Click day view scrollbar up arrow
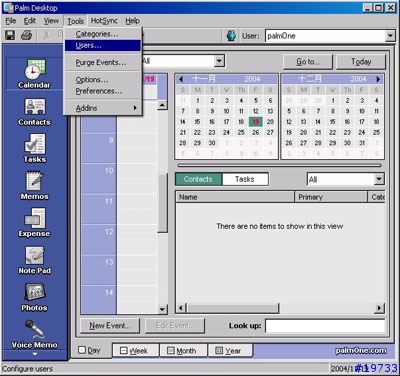The width and height of the screenshot is (400, 376). pyautogui.click(x=162, y=105)
